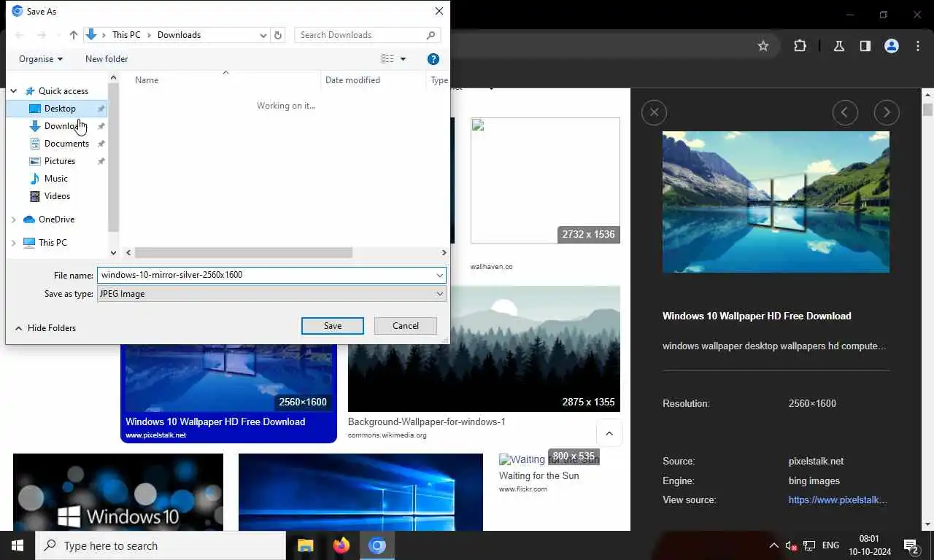This screenshot has height=560, width=934.
Task: Expand the address bar history dropdown
Action: (x=263, y=35)
